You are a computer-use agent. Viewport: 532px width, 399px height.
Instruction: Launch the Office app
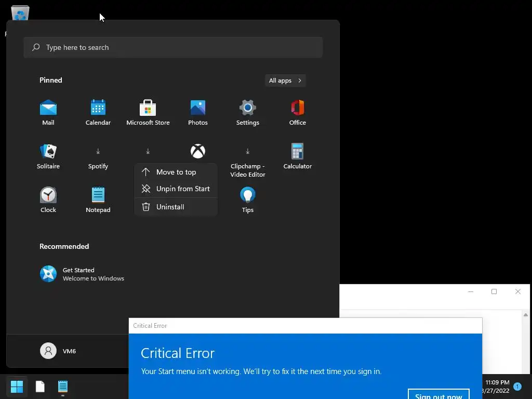(298, 113)
